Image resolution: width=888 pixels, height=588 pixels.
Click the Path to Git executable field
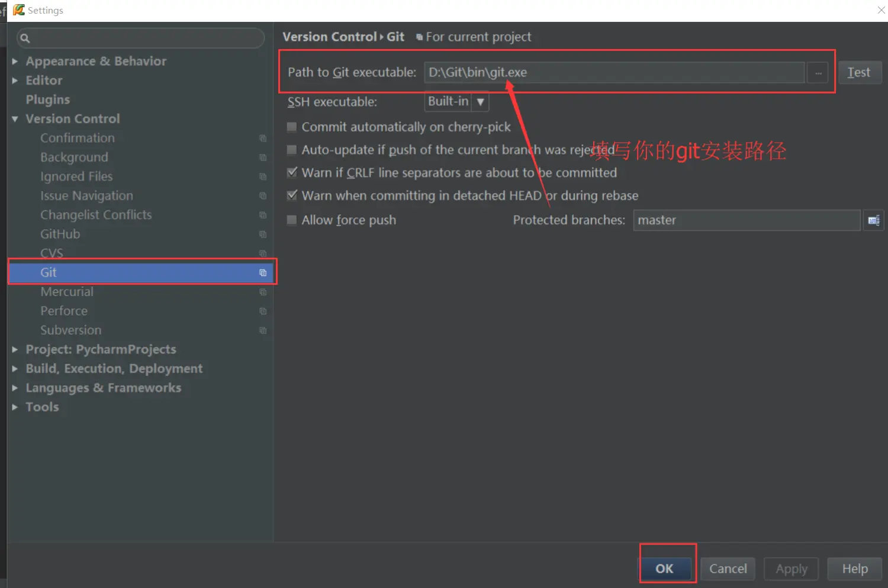(x=614, y=73)
